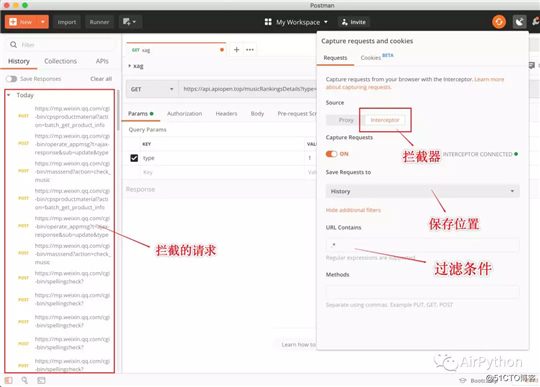The height and width of the screenshot is (387, 540).
Task: Click the type key cell
Action: pos(222,158)
